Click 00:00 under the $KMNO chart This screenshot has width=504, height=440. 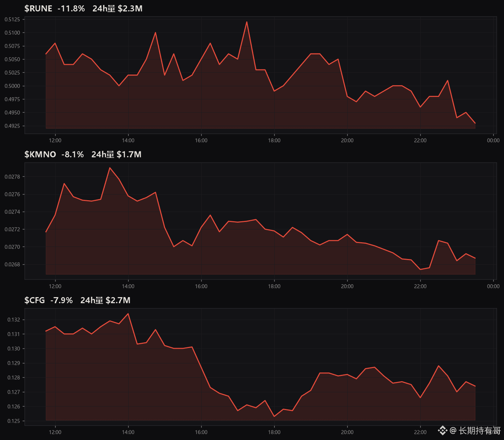pyautogui.click(x=493, y=286)
